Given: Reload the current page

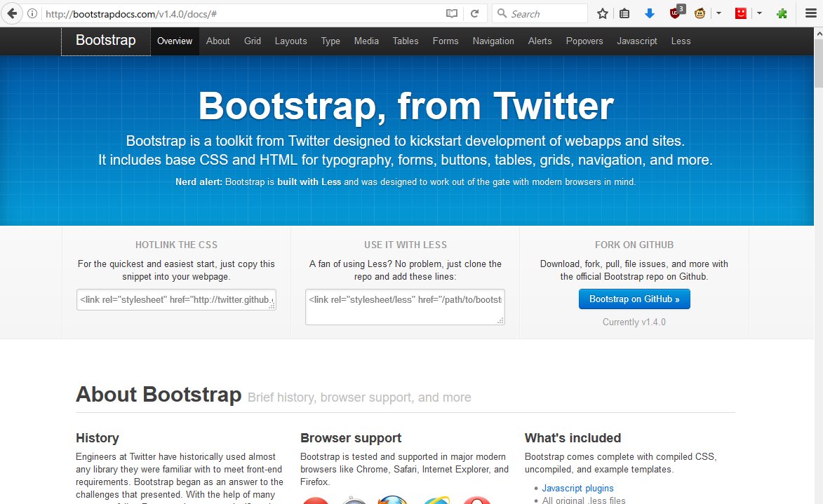Looking at the screenshot, I should [x=475, y=13].
